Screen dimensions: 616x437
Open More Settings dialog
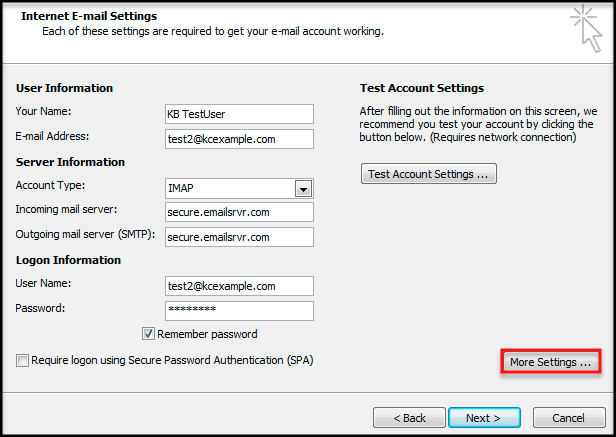click(x=550, y=362)
